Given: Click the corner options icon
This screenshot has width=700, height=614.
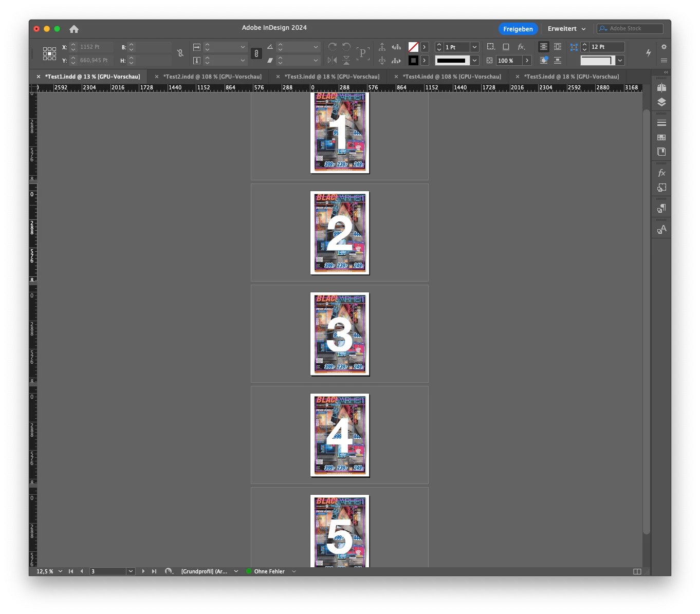Looking at the screenshot, I should coord(491,47).
